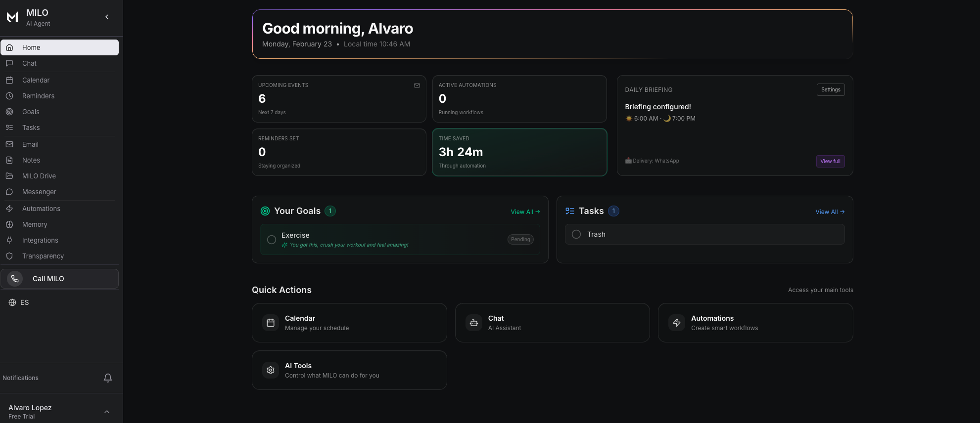Click the gear icon on AI Tools card
This screenshot has height=423, width=980.
point(271,370)
